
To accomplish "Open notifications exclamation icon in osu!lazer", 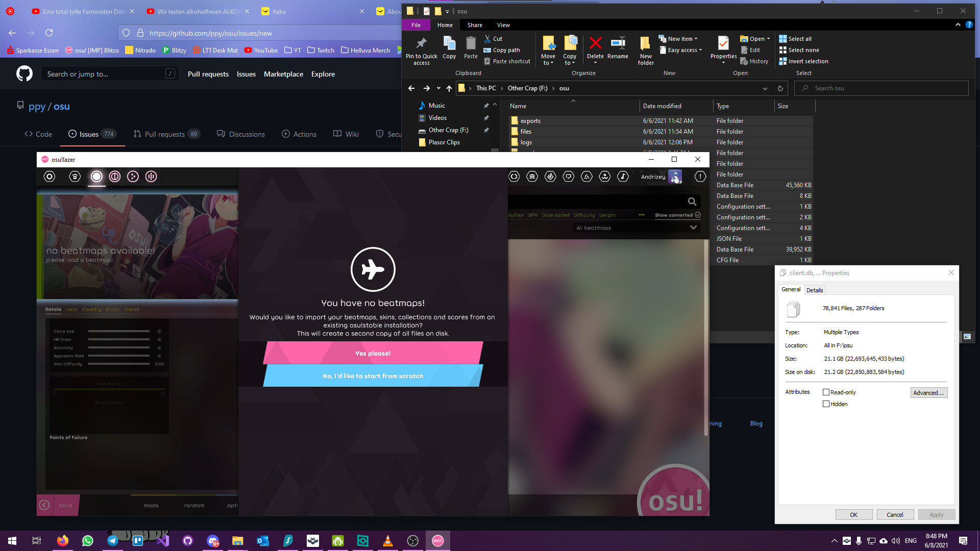I will point(700,177).
